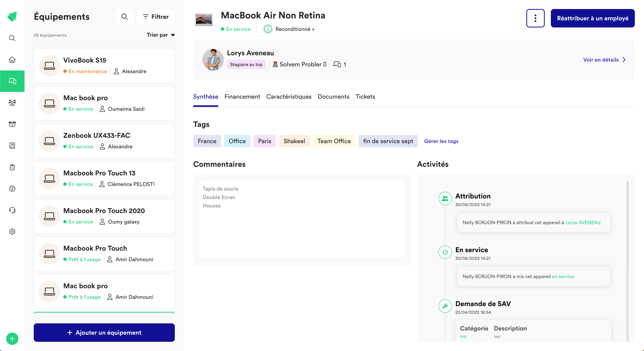Click into the Commentaires text area

click(x=302, y=219)
